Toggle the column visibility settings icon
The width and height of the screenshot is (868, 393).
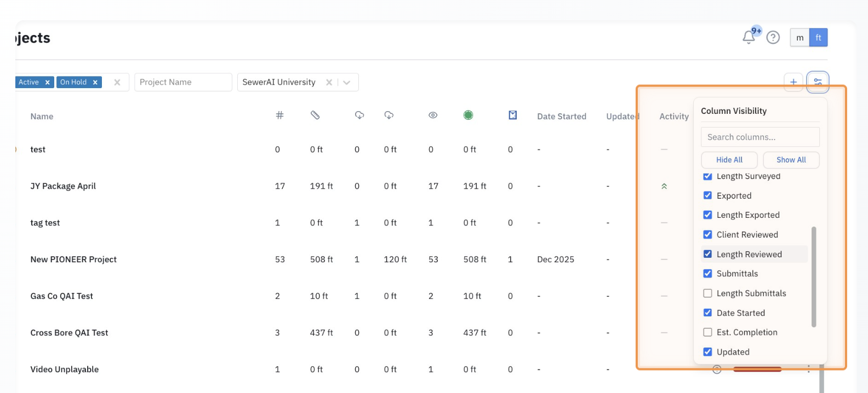coord(817,82)
